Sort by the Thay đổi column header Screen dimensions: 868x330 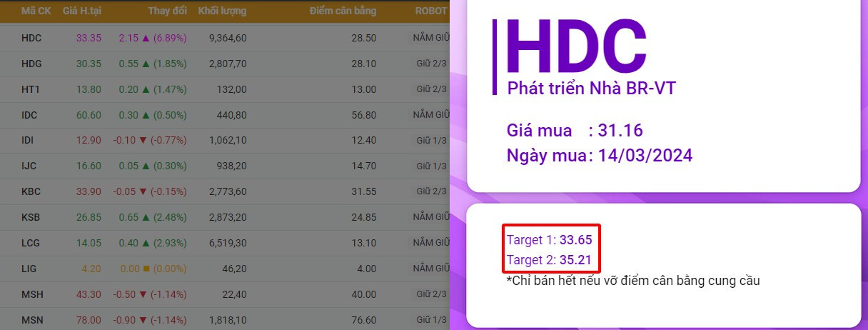pyautogui.click(x=168, y=11)
